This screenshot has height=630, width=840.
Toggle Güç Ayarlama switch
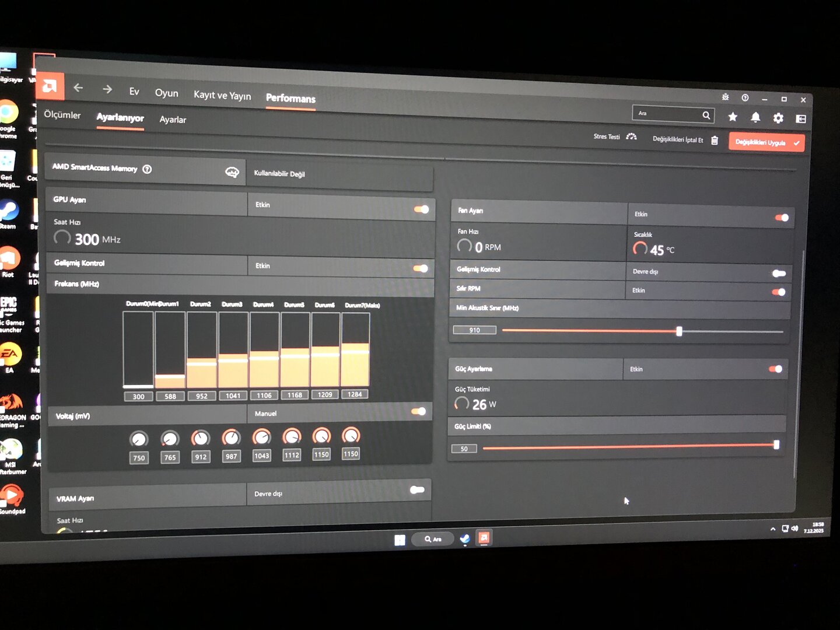[776, 369]
